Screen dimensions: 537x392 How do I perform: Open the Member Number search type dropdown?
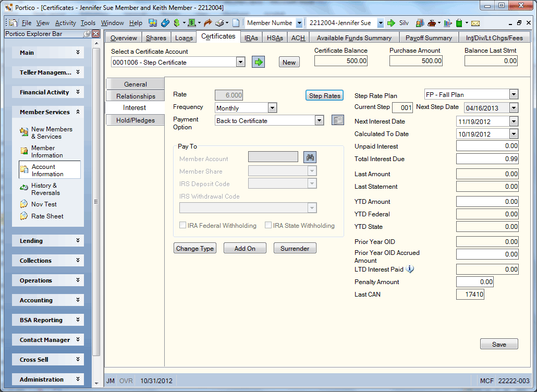(299, 23)
